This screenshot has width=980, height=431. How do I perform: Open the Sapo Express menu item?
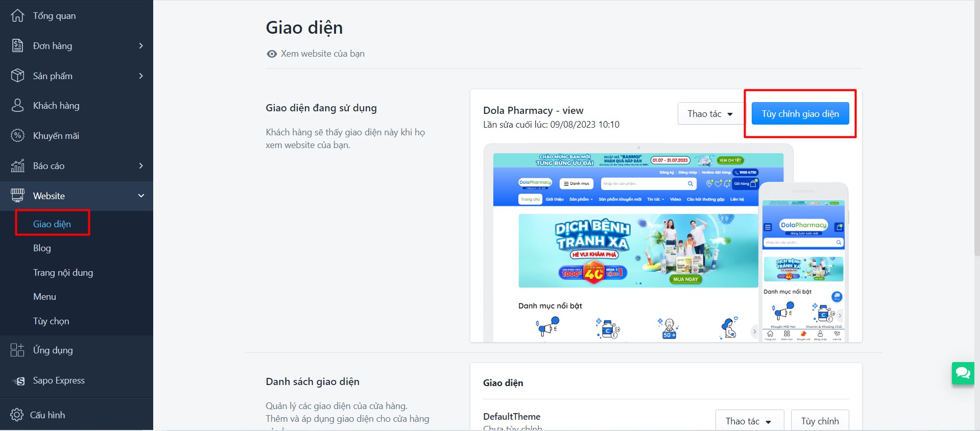click(77, 380)
